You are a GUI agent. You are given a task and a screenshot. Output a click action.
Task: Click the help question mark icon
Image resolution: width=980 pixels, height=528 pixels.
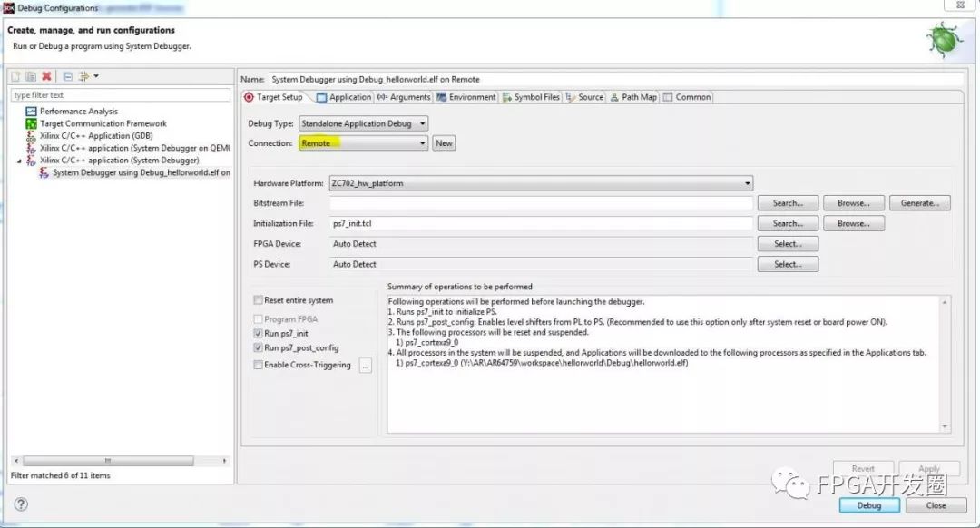tap(21, 504)
